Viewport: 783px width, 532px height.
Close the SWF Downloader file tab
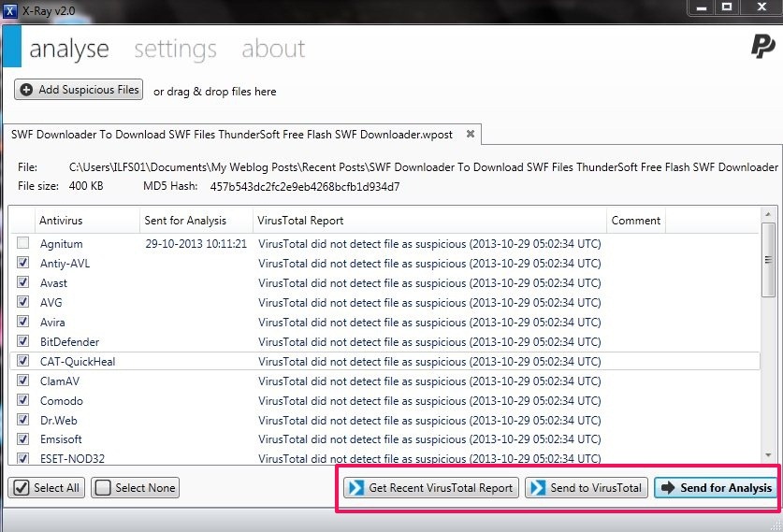click(470, 134)
